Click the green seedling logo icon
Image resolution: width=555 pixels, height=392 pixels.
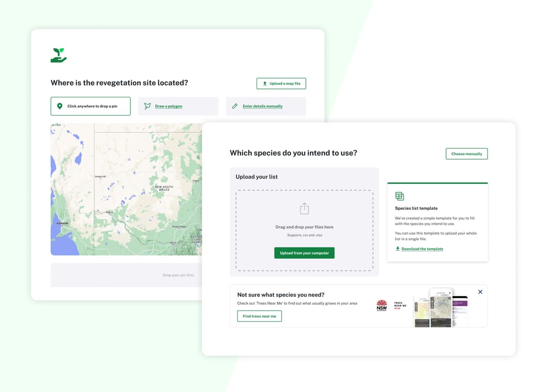pyautogui.click(x=58, y=54)
